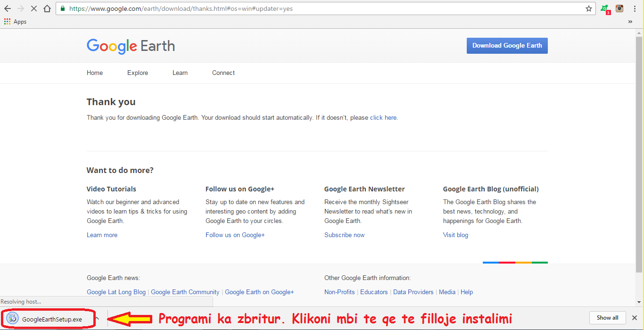This screenshot has width=644, height=330.
Task: Bookmark this page with star icon
Action: (x=588, y=8)
